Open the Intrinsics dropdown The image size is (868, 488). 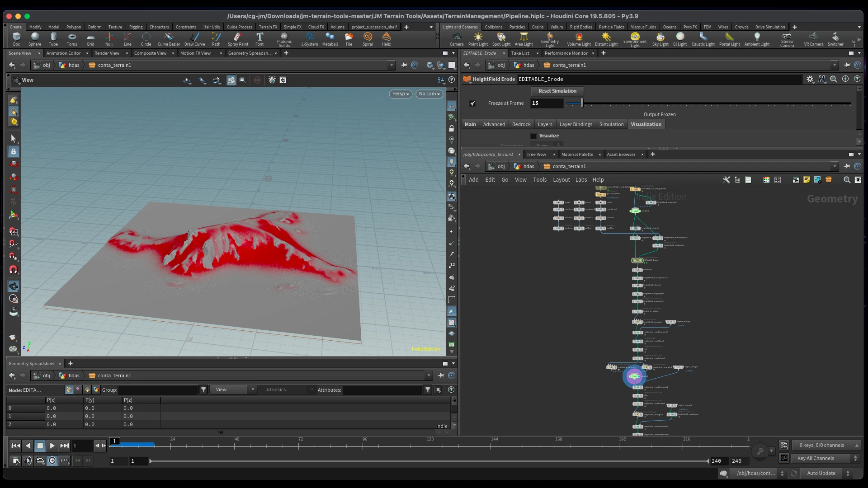click(x=288, y=389)
